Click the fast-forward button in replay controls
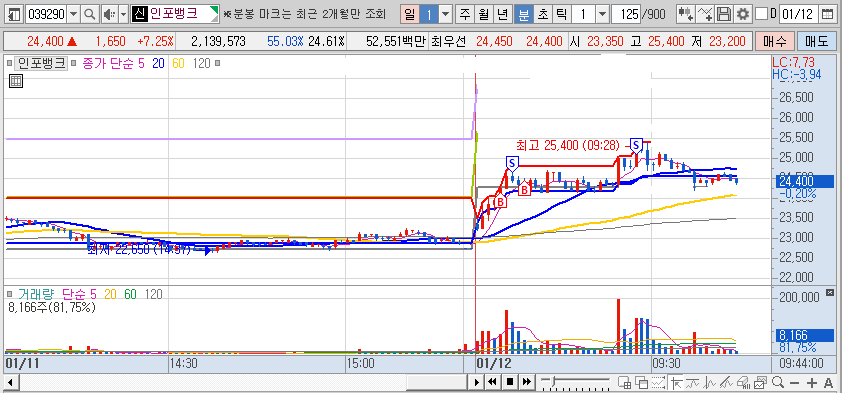Viewport: 842px width, 393px height. point(527,382)
